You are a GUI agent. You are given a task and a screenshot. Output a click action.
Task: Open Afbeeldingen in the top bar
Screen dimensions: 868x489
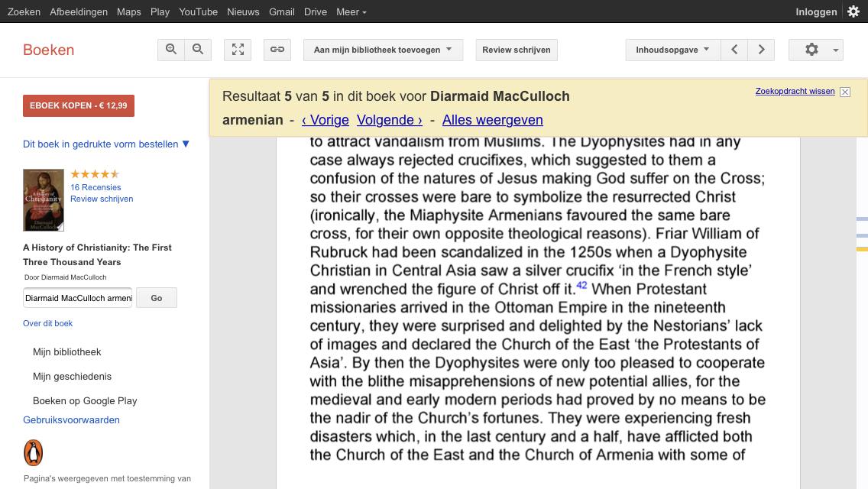tap(79, 11)
